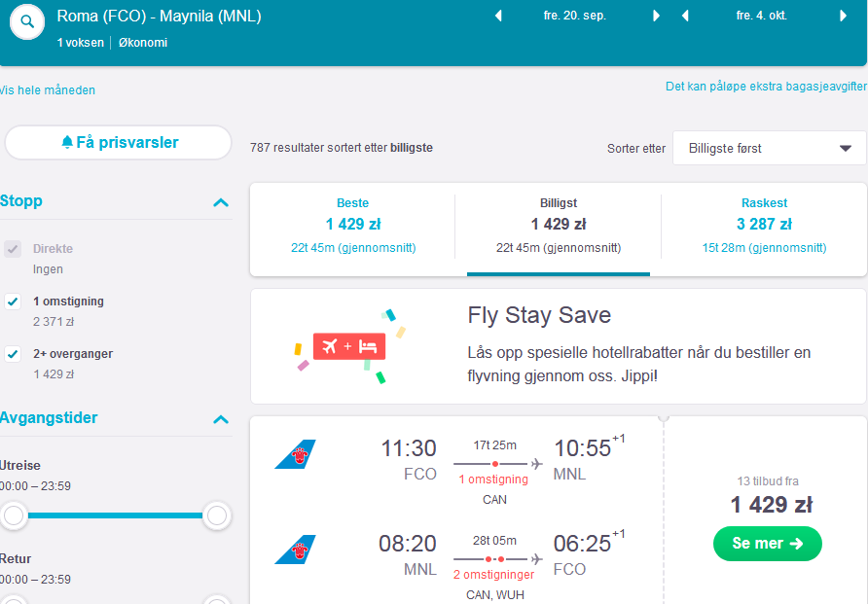This screenshot has height=604, width=868.
Task: Select the Raskest results tab
Action: click(764, 227)
